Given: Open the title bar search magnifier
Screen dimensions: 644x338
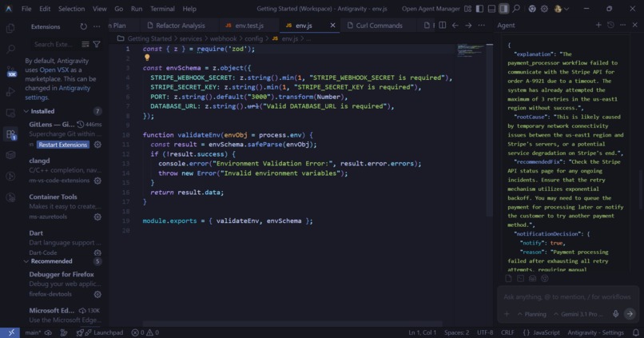Looking at the screenshot, I should click(516, 9).
